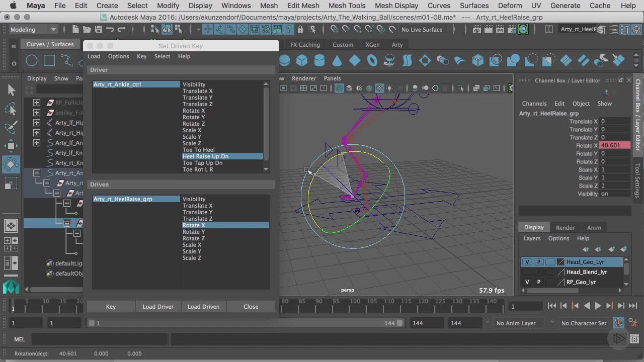
Task: Open Render Settings clapperboard gear icon
Action: coord(512,29)
